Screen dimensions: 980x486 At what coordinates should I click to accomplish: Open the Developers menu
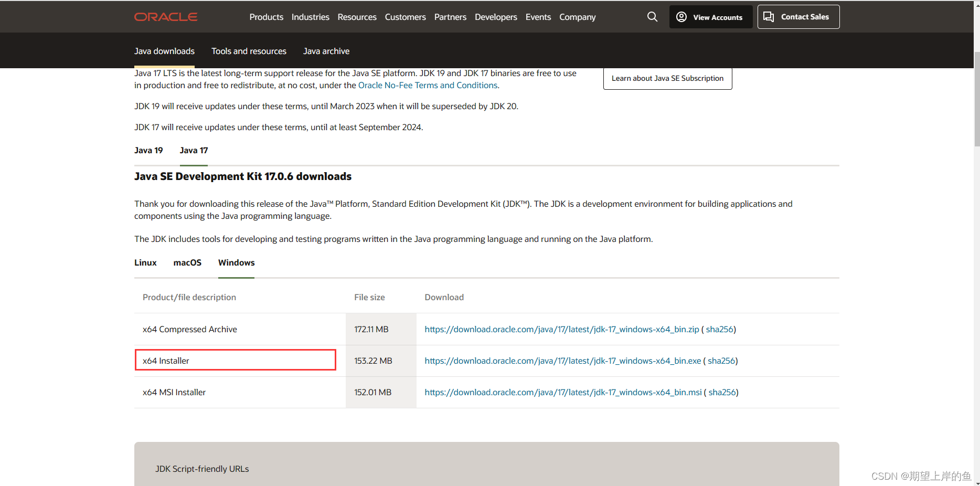click(496, 17)
